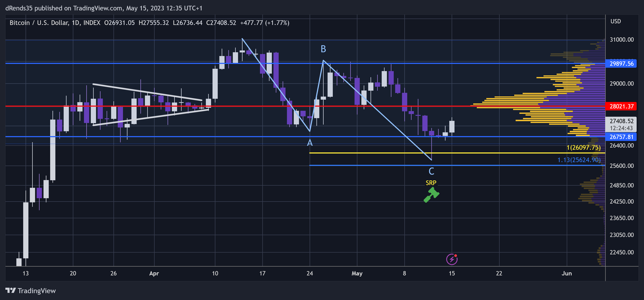Click the 15 date on time axis

pos(451,273)
